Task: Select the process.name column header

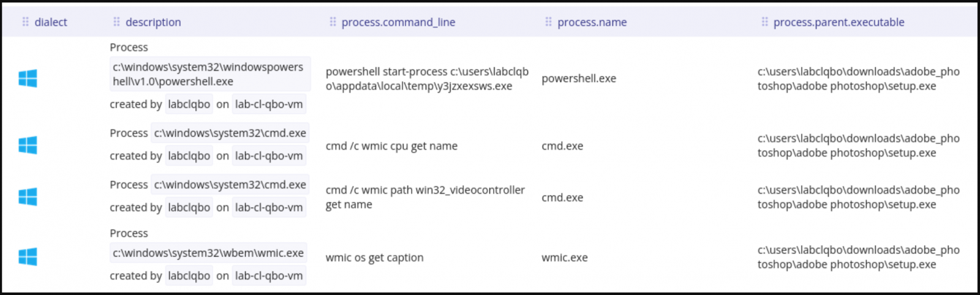Action: tap(592, 22)
